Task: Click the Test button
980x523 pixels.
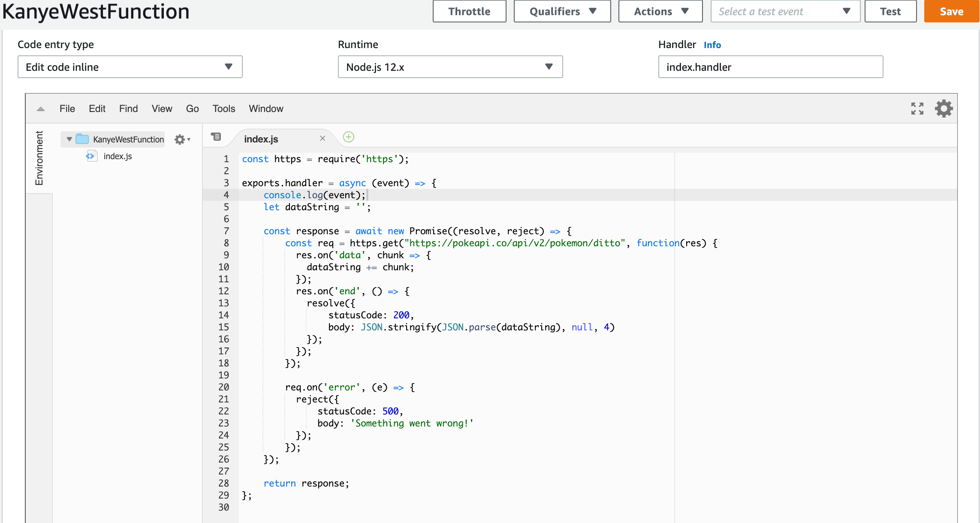Action: point(891,12)
